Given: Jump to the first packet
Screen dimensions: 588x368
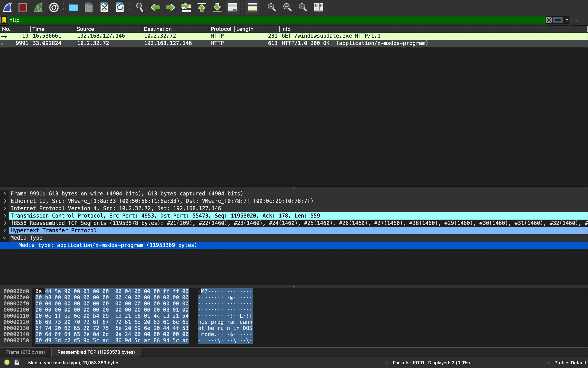Looking at the screenshot, I should click(202, 7).
